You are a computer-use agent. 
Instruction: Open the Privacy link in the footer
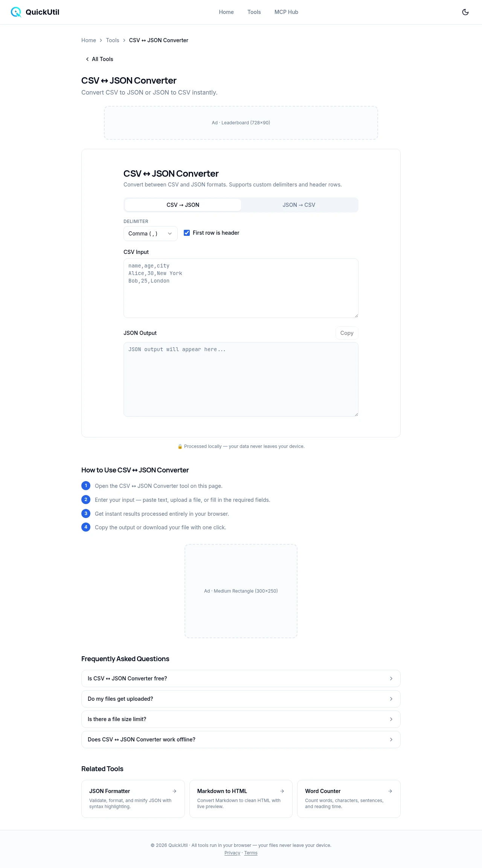pos(232,853)
